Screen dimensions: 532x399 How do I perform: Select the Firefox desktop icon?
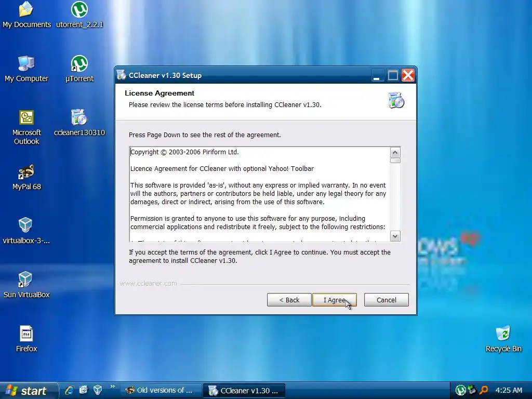pyautogui.click(x=26, y=339)
